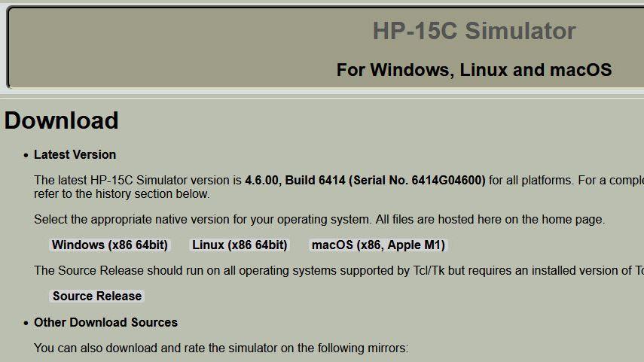
Task: Click 'refer to the history section below' text
Action: (121, 193)
